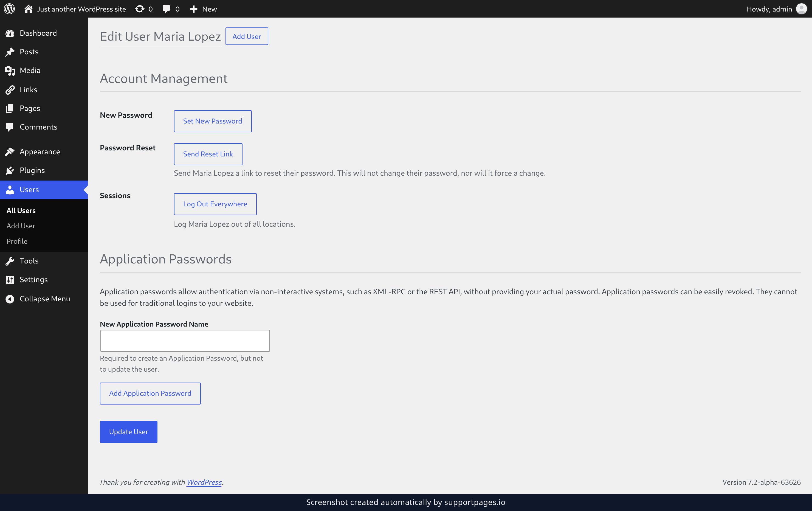Click the New label in admin bar
Viewport: 812px width, 511px height.
tap(209, 9)
